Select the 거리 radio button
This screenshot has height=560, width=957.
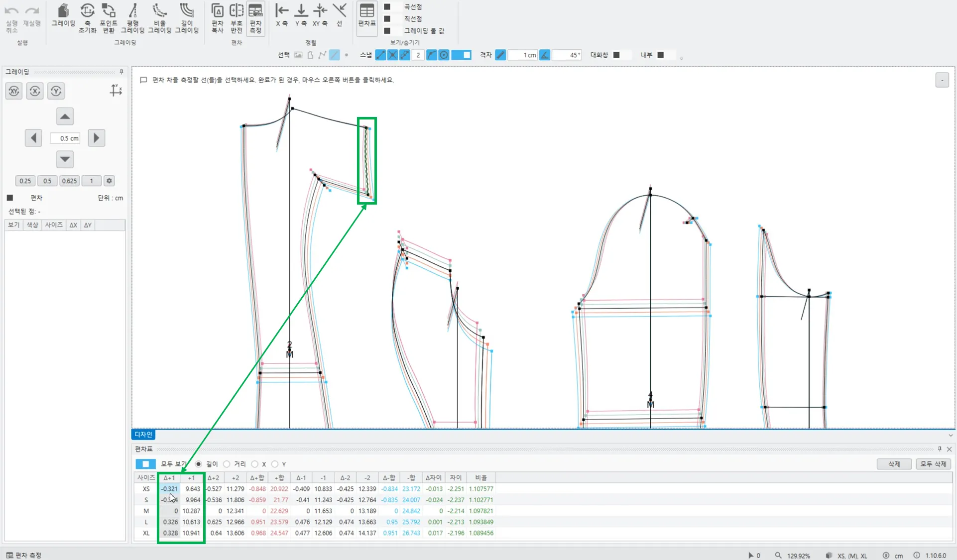click(x=227, y=464)
